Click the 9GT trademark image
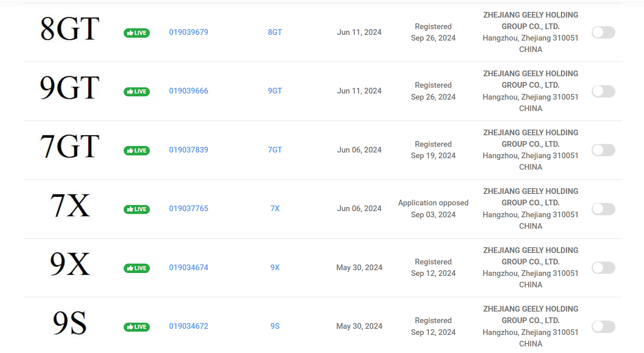644x353 pixels. pos(70,87)
